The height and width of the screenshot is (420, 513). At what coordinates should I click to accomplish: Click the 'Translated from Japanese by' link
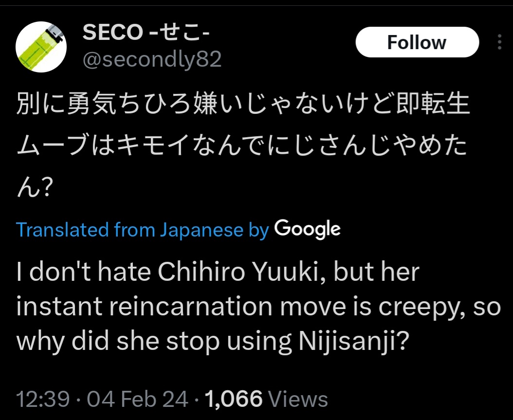point(143,229)
